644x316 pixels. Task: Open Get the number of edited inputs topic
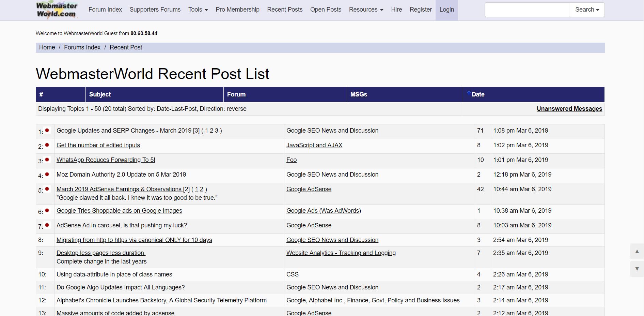pos(98,145)
